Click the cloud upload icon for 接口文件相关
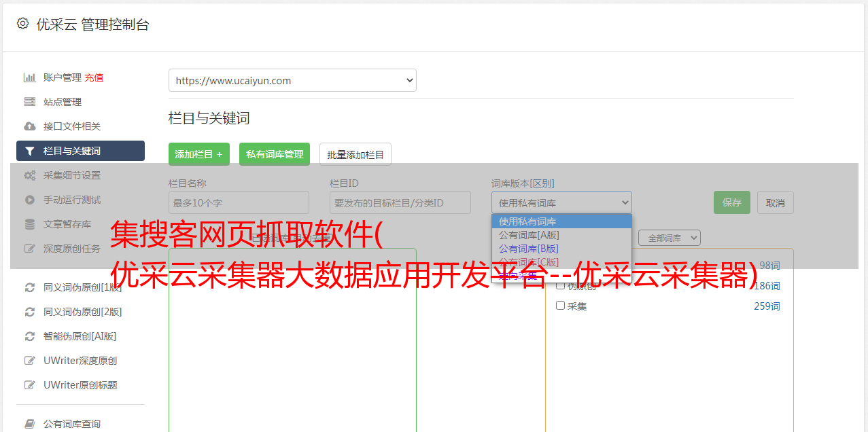 30,126
